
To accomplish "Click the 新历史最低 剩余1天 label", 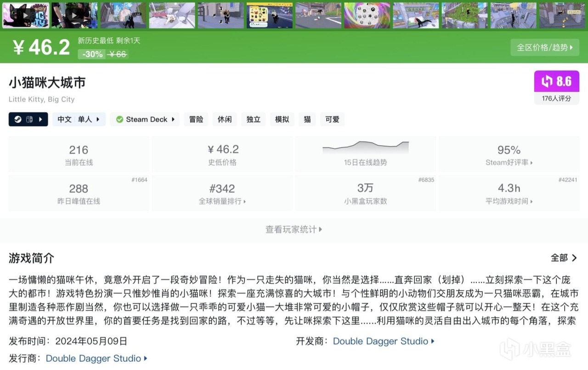I will (x=109, y=40).
